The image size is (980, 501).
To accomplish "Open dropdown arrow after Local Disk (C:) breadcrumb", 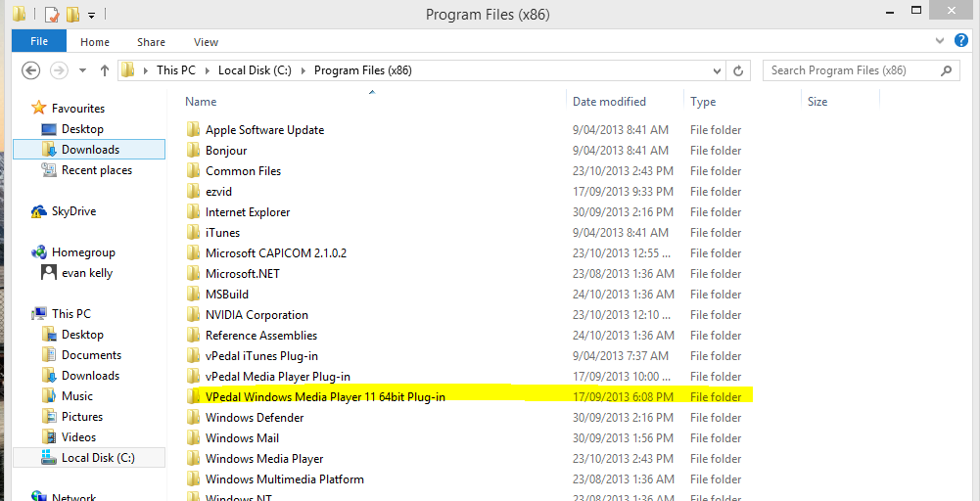I will [x=303, y=70].
